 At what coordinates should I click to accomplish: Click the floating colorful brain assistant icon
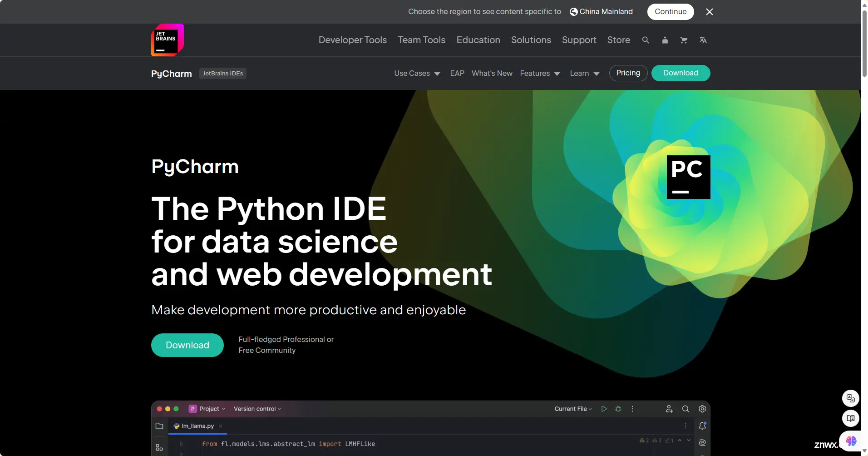tap(851, 441)
